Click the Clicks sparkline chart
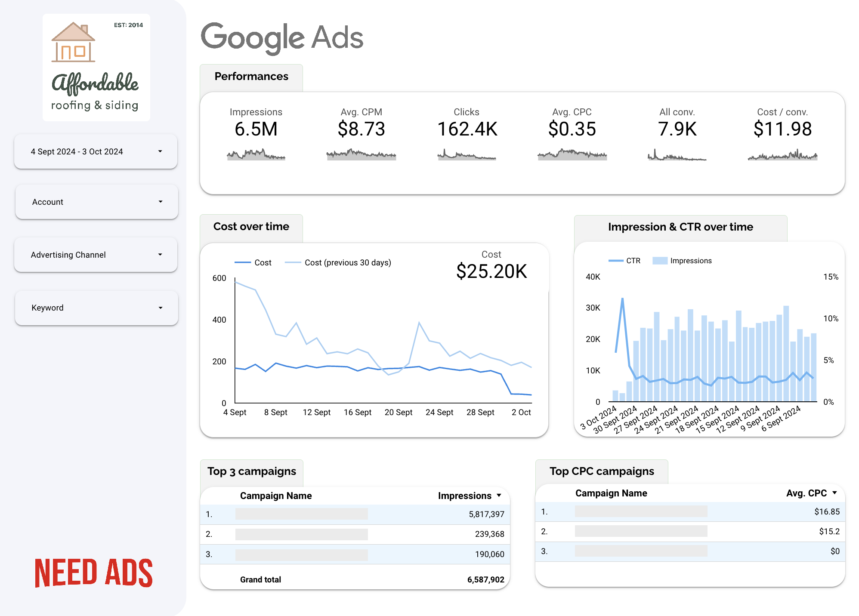This screenshot has width=859, height=616. (x=467, y=154)
